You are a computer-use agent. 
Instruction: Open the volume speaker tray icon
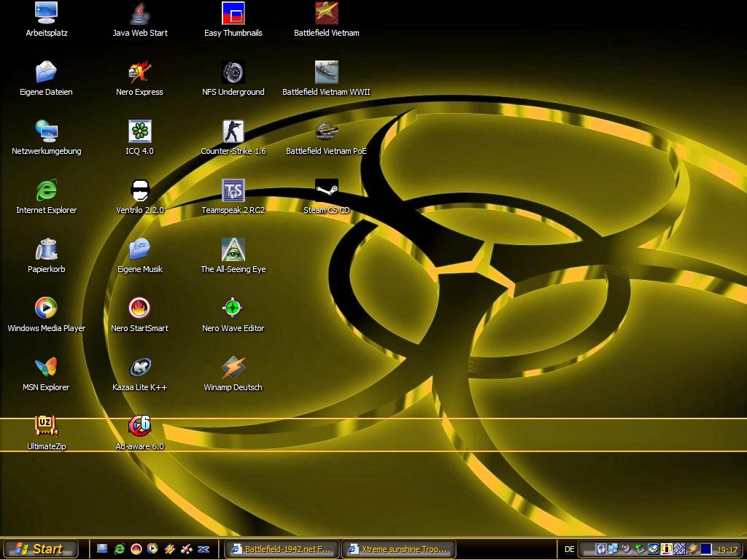627,550
